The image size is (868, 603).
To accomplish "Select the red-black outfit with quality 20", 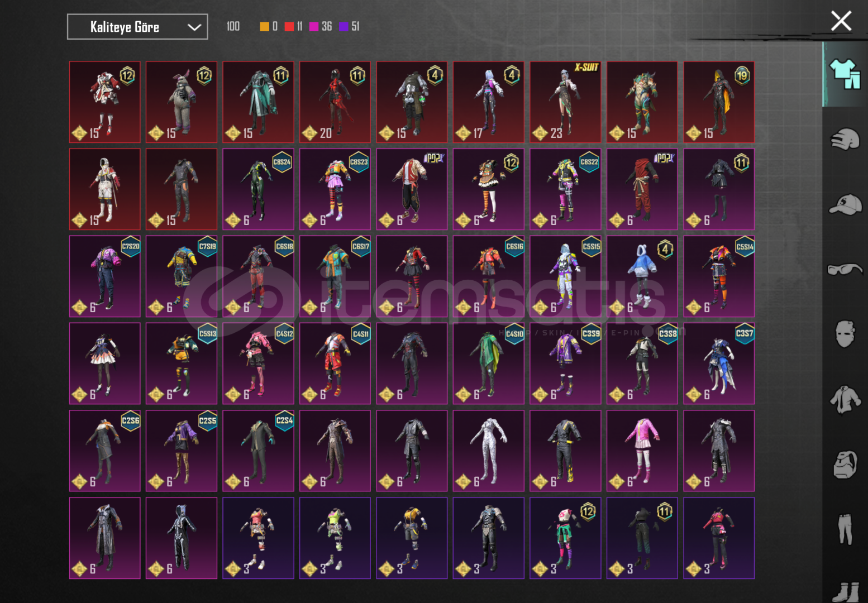I will [x=335, y=102].
